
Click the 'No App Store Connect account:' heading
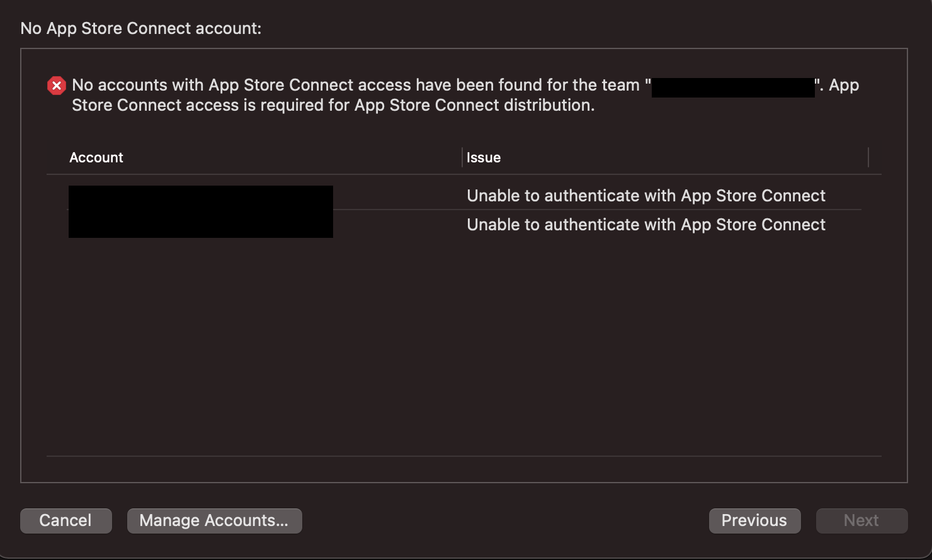[x=141, y=28]
